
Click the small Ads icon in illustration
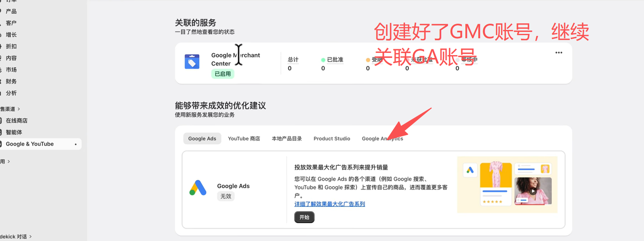[x=470, y=170]
